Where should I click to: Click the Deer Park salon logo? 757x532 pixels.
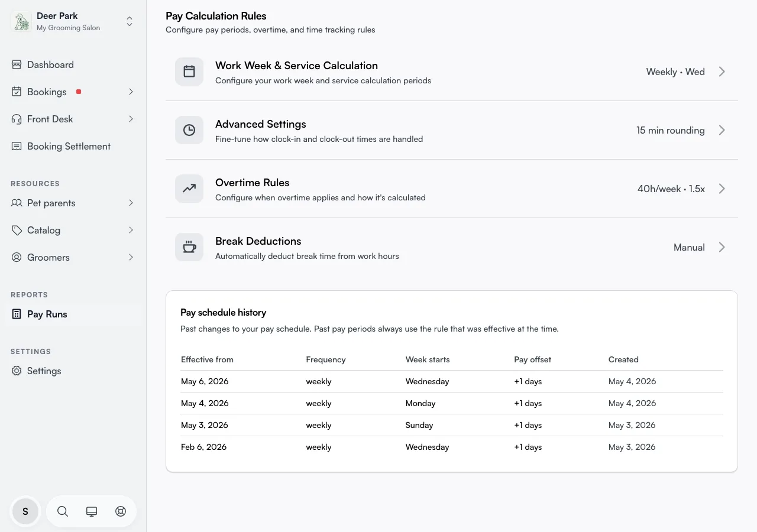coord(22,22)
